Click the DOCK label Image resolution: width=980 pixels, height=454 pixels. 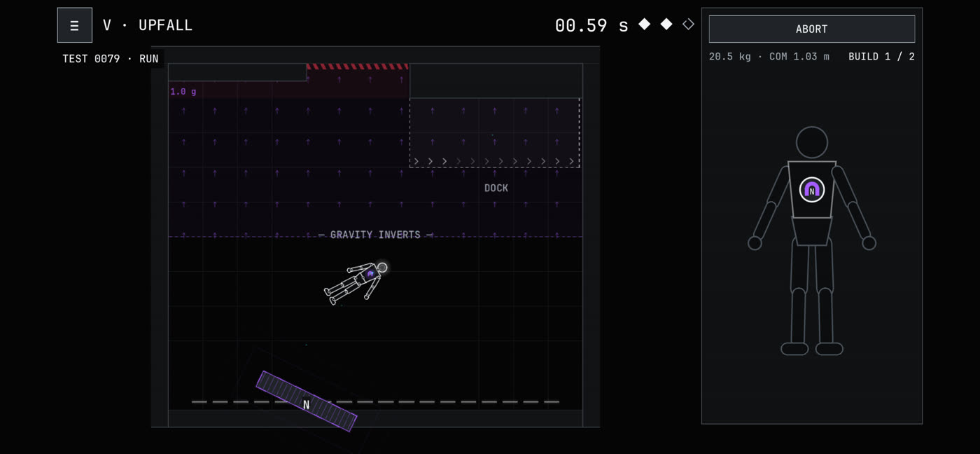click(496, 188)
